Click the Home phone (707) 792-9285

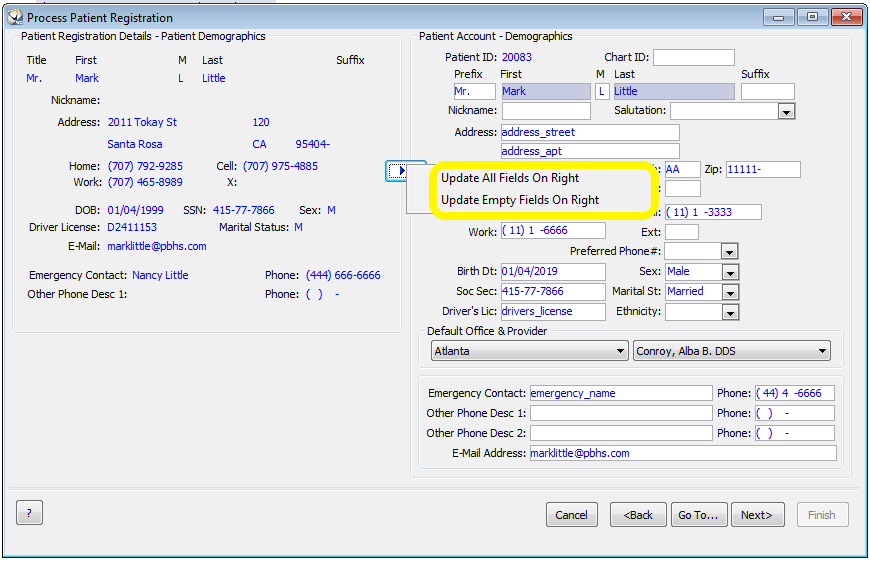[145, 166]
